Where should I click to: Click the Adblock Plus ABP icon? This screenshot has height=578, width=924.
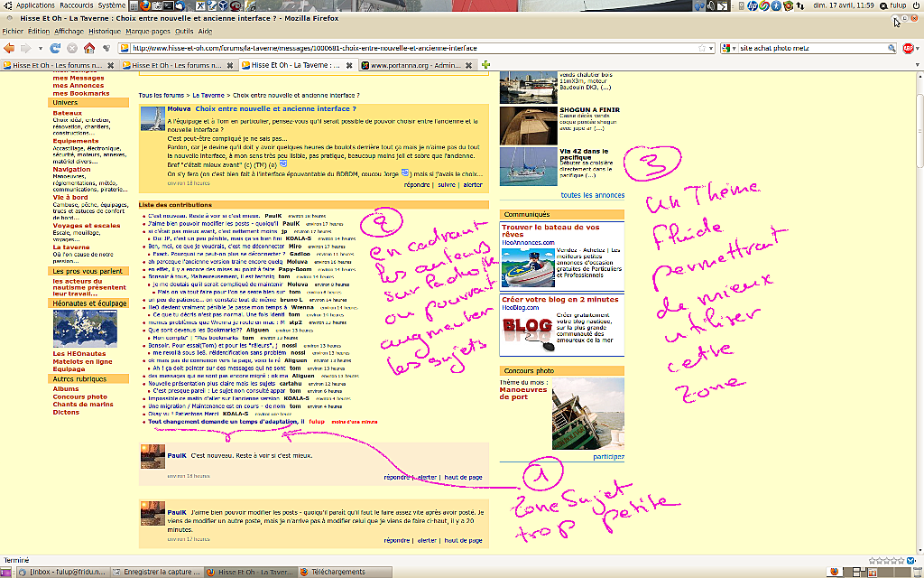(x=908, y=49)
